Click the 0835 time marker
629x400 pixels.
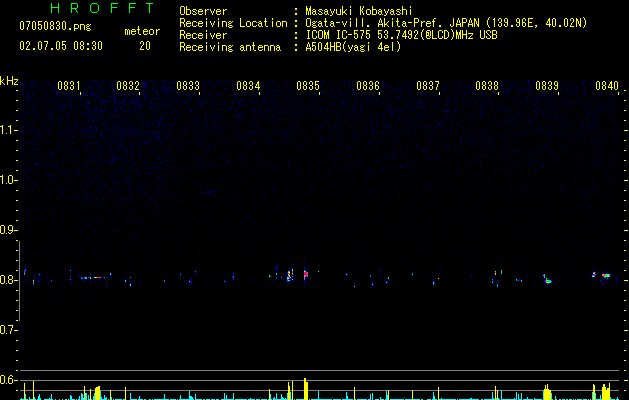(x=308, y=85)
